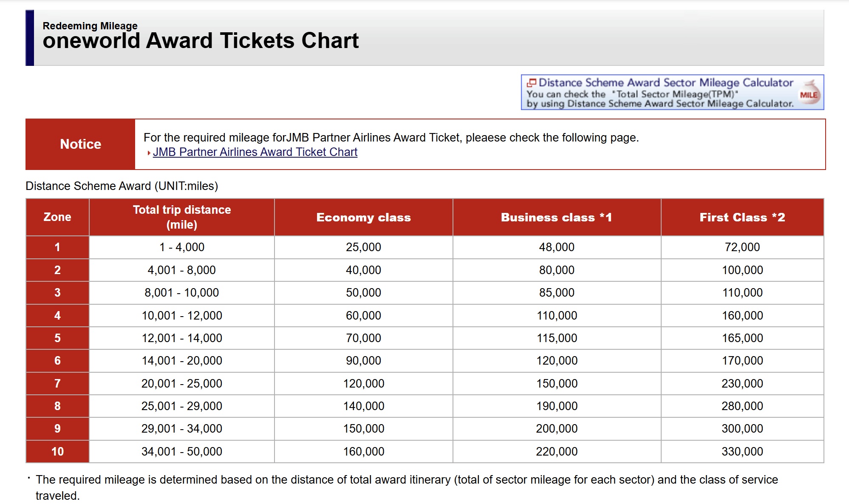The width and height of the screenshot is (849, 504).
Task: Click the 230,000 first class cell
Action: (742, 383)
